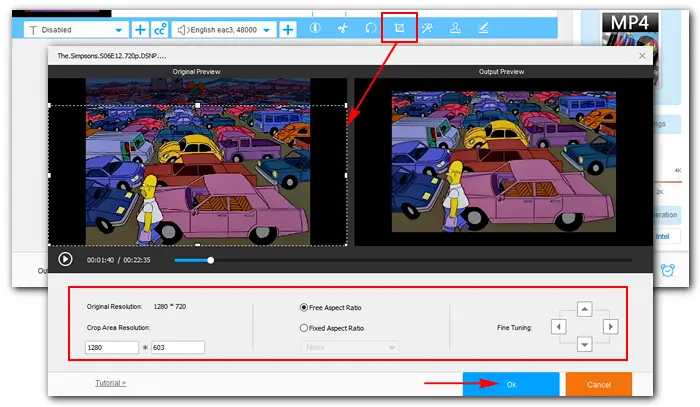
Task: Expand the None aspect ratio dropdown
Action: (x=350, y=347)
